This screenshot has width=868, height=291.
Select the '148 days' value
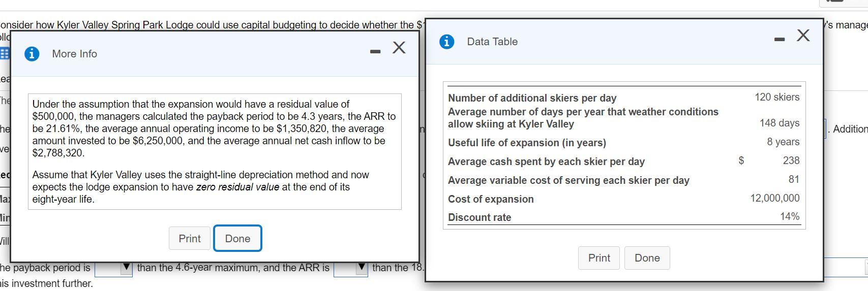pos(780,123)
